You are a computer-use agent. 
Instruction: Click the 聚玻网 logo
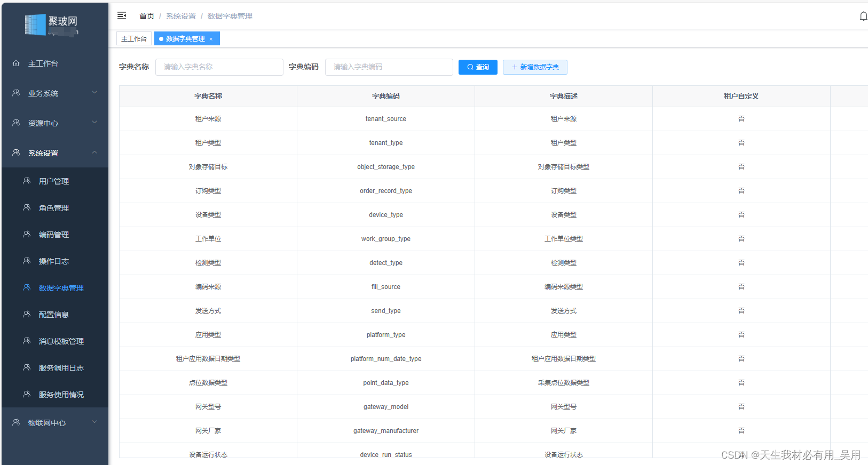[52, 25]
